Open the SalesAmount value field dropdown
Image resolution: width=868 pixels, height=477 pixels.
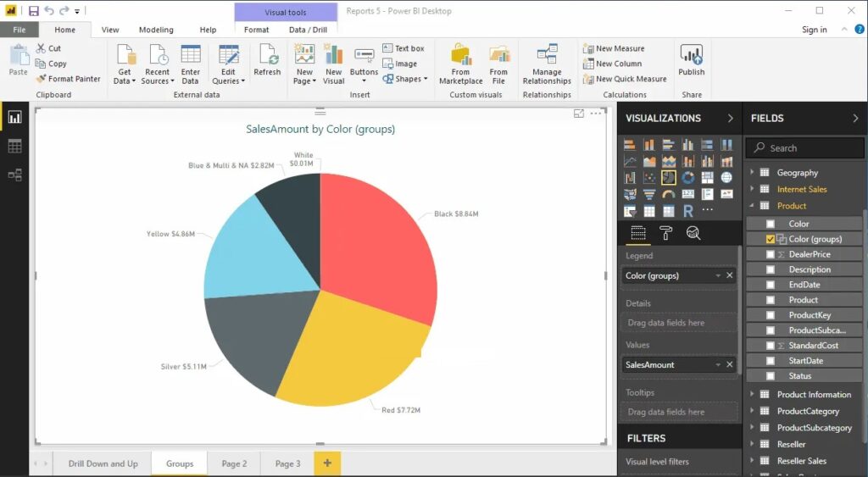[x=718, y=364]
